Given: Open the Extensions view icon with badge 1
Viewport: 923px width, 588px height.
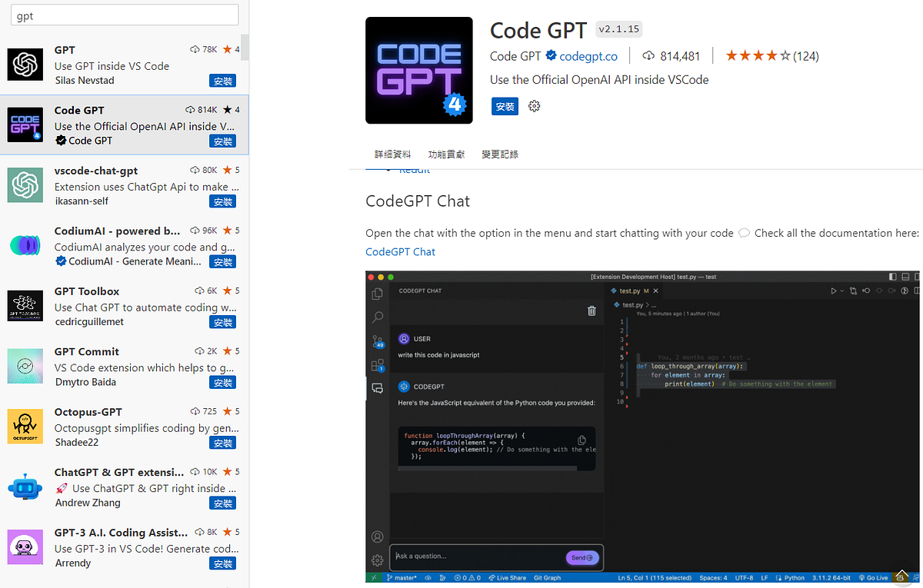Looking at the screenshot, I should click(x=377, y=365).
